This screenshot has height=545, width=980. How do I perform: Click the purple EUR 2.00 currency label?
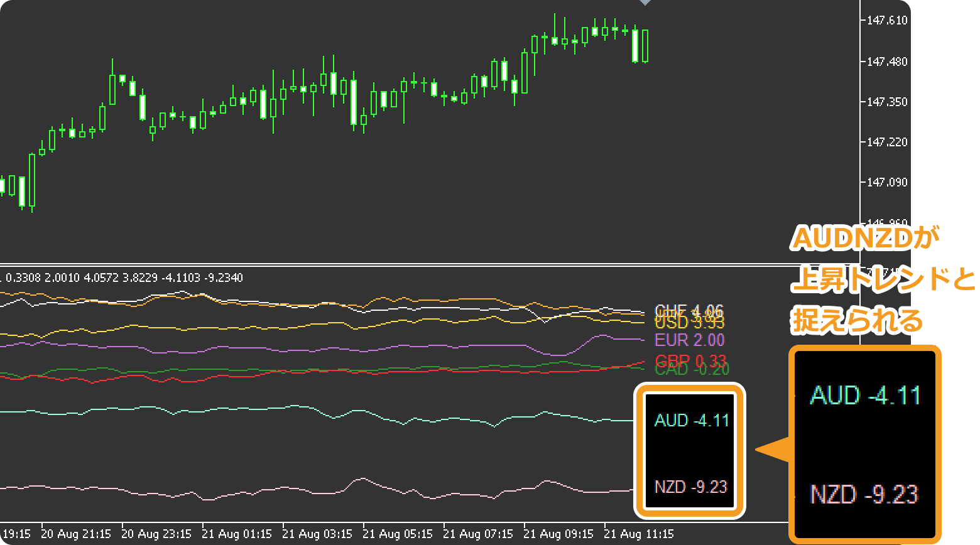coord(689,340)
